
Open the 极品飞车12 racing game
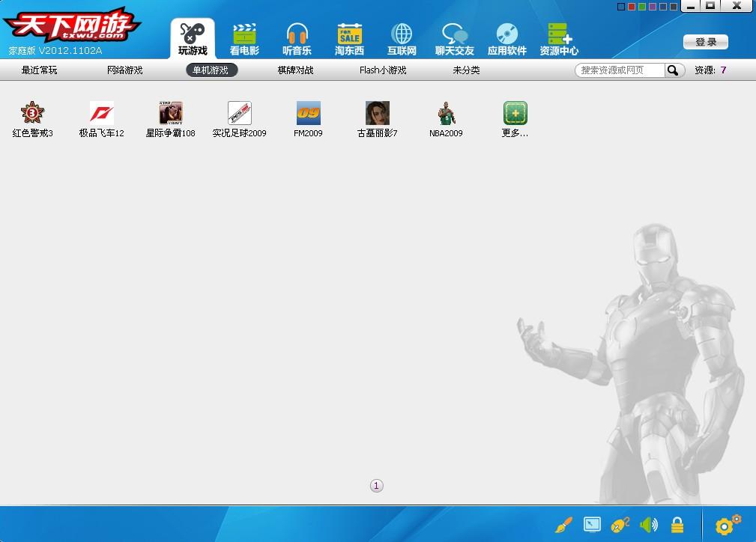(x=102, y=114)
